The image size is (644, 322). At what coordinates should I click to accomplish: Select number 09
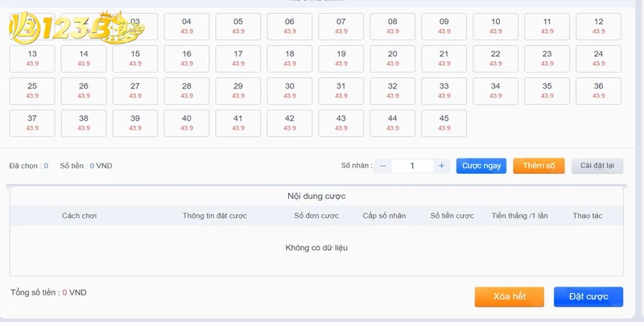click(444, 27)
